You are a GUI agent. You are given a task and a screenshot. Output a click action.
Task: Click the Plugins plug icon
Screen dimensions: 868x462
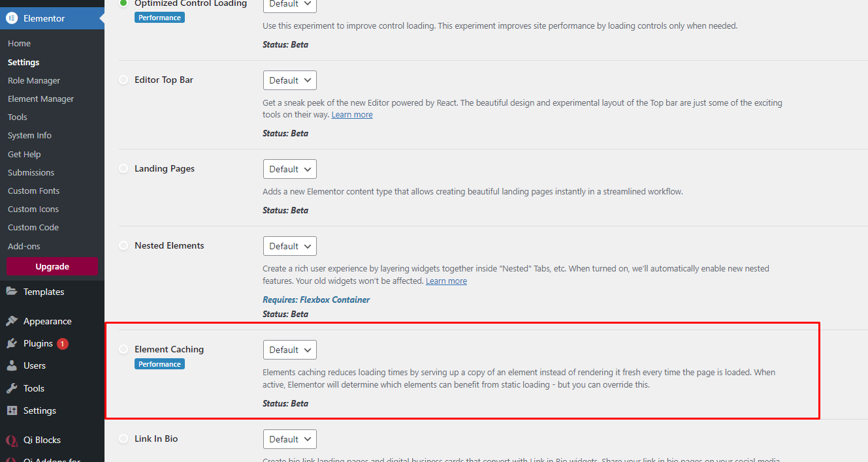click(x=12, y=343)
